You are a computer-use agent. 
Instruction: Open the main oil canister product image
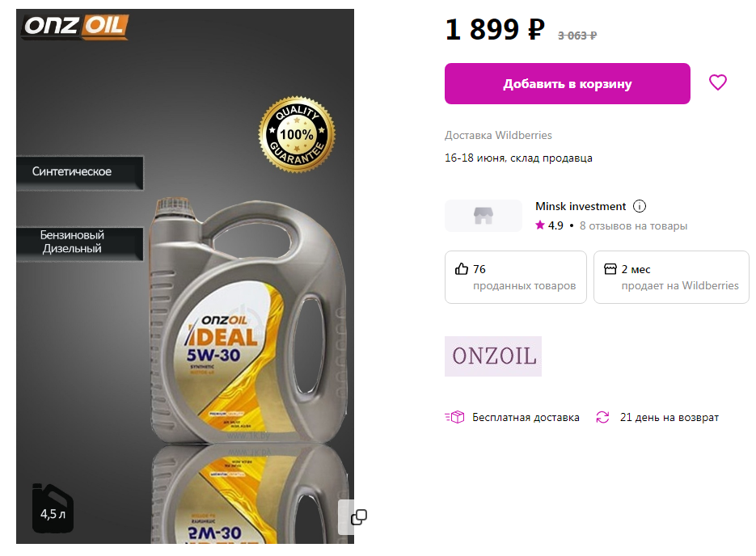[x=185, y=276]
